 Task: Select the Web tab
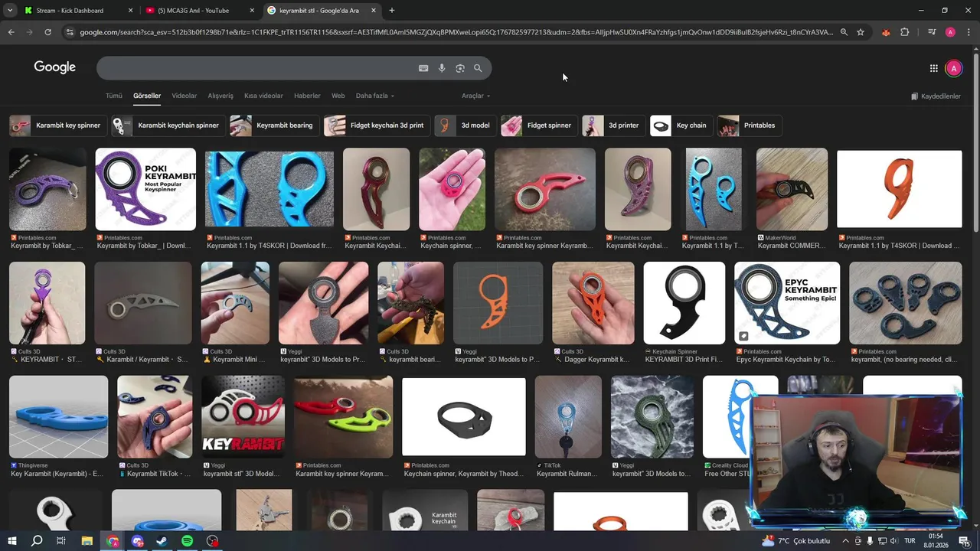(338, 96)
